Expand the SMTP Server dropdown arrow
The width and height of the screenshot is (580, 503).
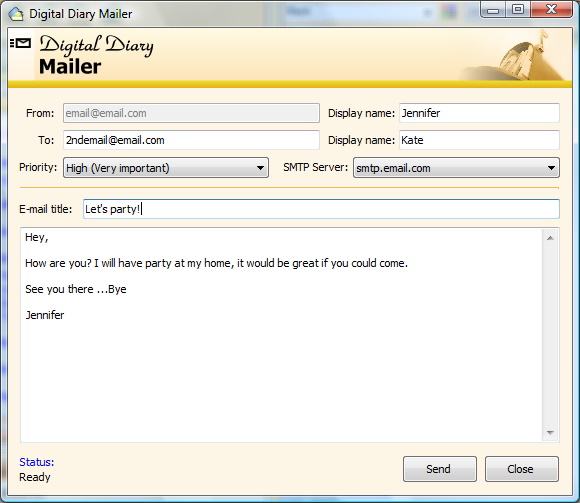[551, 168]
